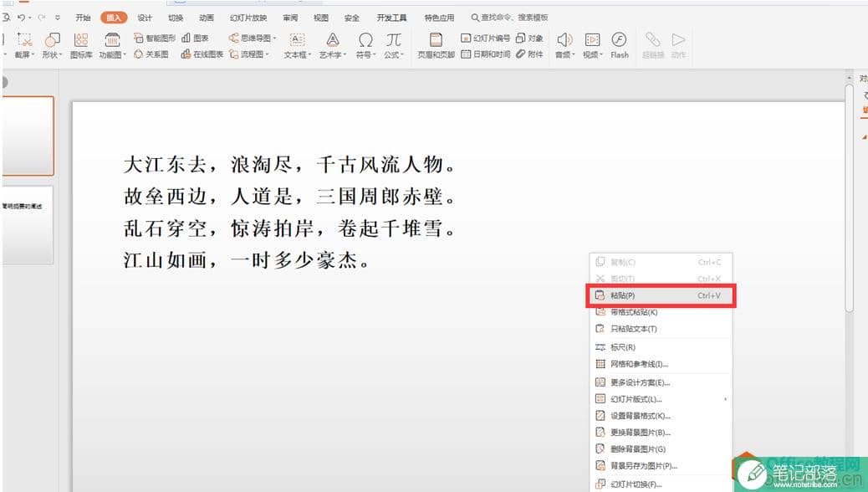Open the 艺术字 word art gallery

coord(332,45)
